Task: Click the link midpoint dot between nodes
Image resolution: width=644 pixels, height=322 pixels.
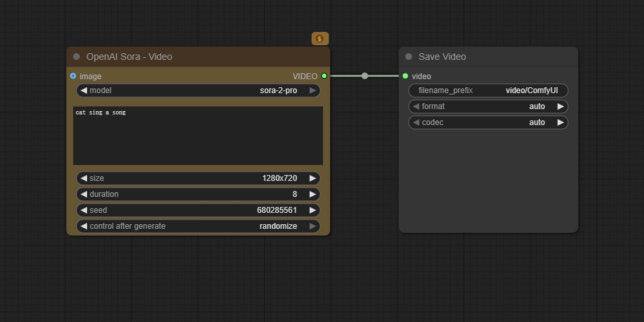Action: point(364,76)
